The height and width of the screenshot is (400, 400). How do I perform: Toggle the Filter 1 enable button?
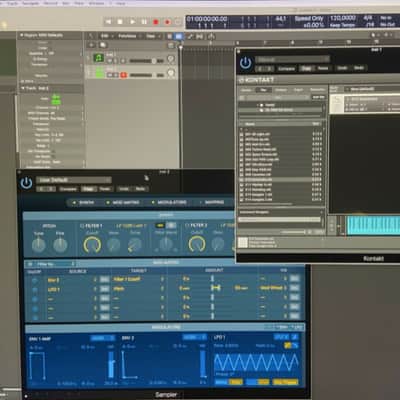point(82,226)
